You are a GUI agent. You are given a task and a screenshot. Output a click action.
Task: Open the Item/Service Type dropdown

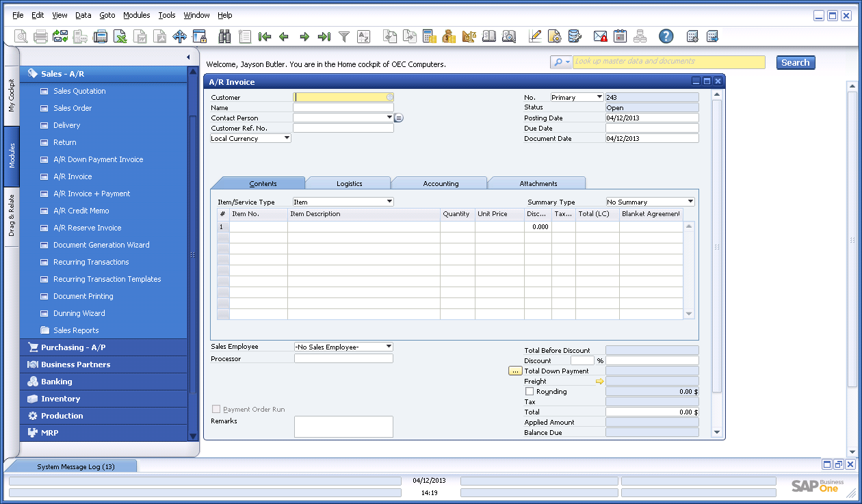point(389,201)
